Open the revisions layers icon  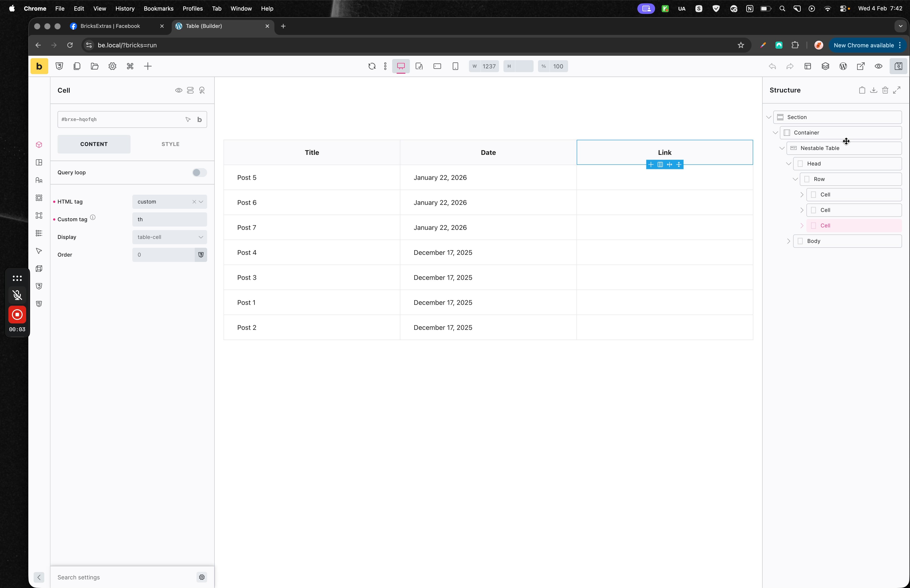coord(825,66)
